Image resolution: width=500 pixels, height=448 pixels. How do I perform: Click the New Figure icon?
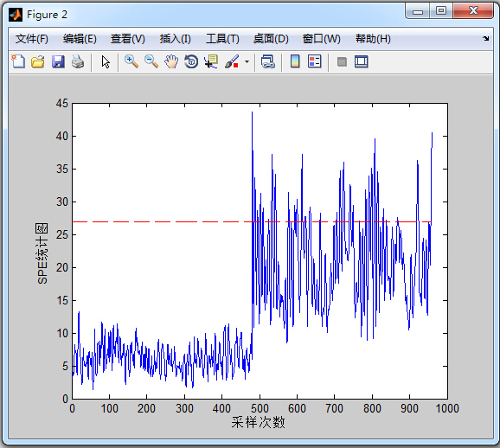[x=18, y=61]
